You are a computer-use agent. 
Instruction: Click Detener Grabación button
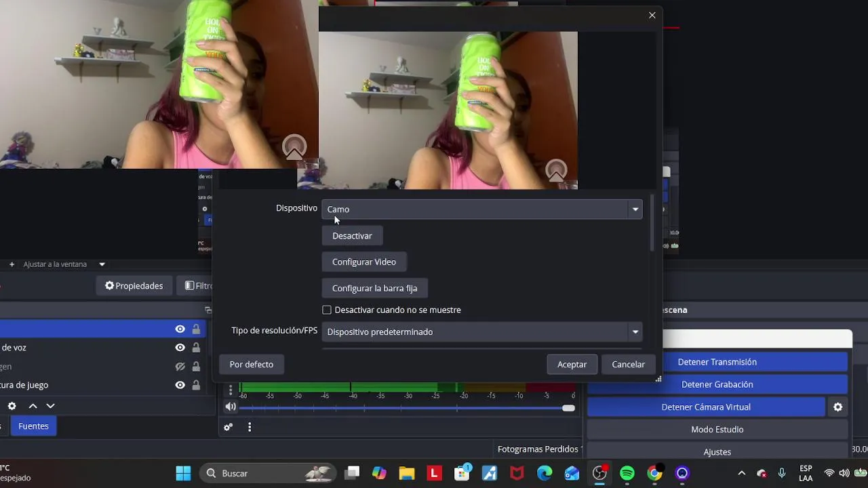(x=717, y=384)
